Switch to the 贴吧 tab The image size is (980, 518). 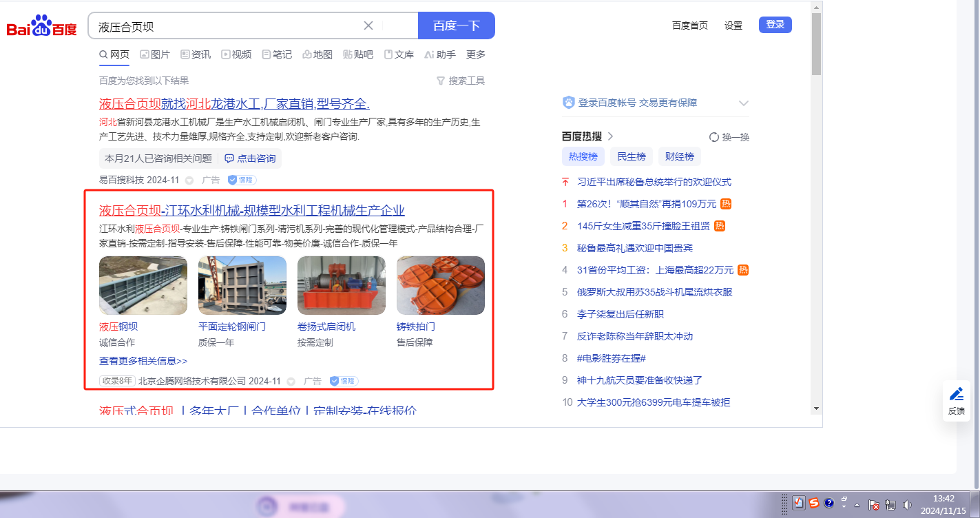coord(358,54)
